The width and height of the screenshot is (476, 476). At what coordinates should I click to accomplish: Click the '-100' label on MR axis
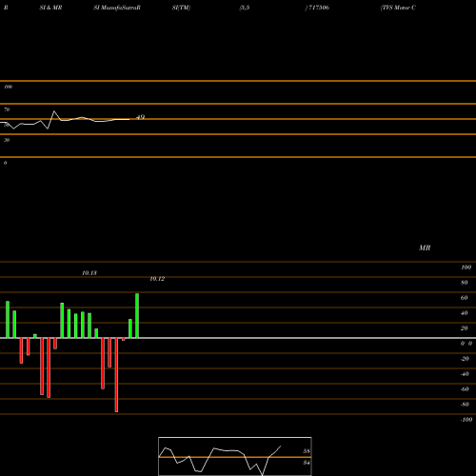click(x=466, y=420)
